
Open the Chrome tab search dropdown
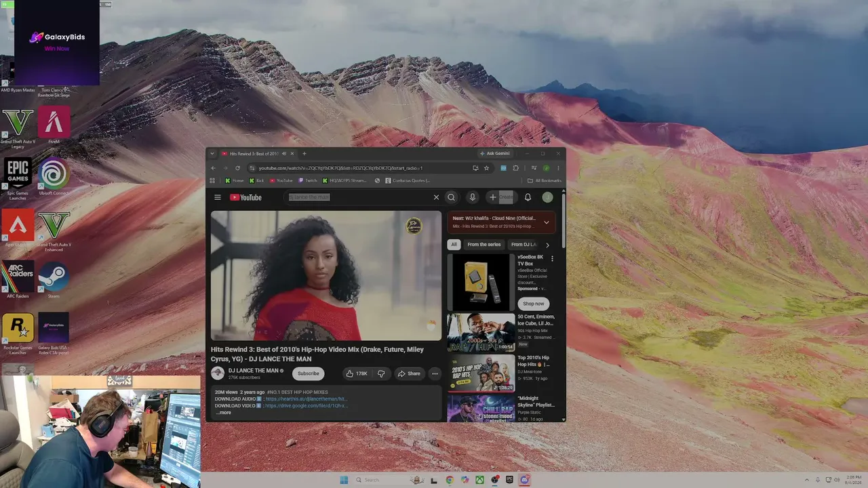click(212, 154)
